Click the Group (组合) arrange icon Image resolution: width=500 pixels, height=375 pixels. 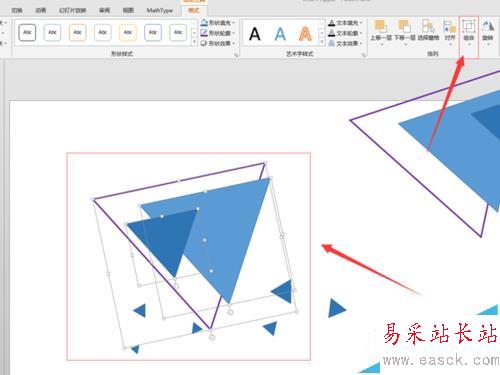coord(469,26)
